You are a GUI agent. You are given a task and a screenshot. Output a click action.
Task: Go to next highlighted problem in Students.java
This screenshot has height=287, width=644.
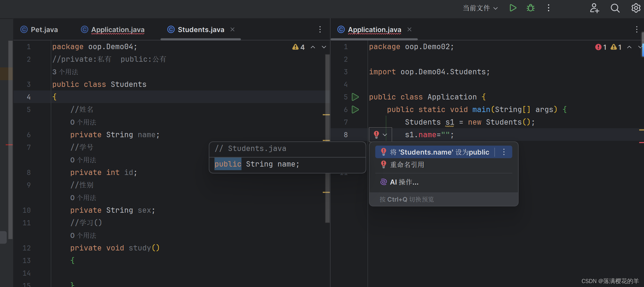pyautogui.click(x=324, y=47)
